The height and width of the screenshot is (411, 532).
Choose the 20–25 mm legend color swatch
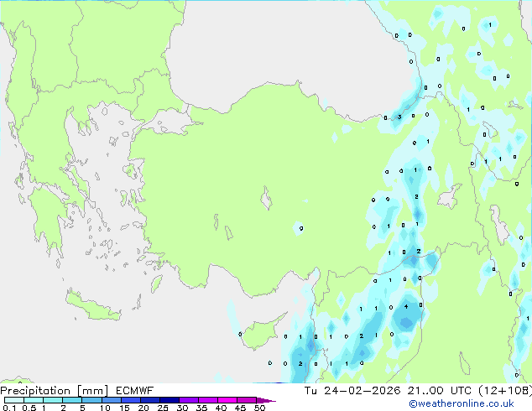pyautogui.click(x=149, y=400)
